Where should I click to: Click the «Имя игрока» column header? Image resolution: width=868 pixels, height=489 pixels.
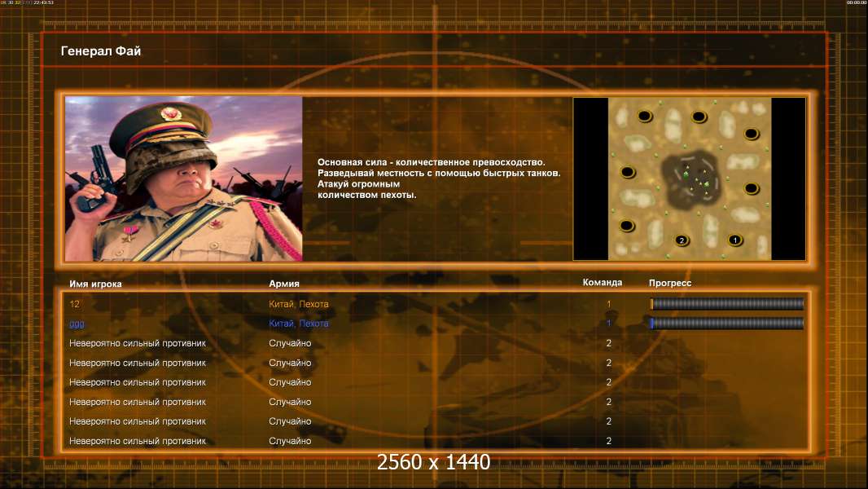pos(95,284)
